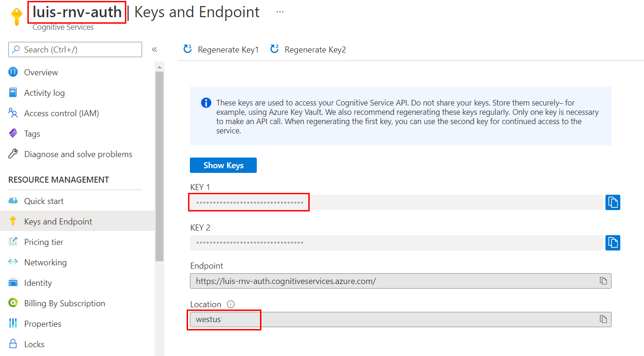This screenshot has width=644, height=356.
Task: Open the ellipsis more-options menu in the header
Action: 280,12
